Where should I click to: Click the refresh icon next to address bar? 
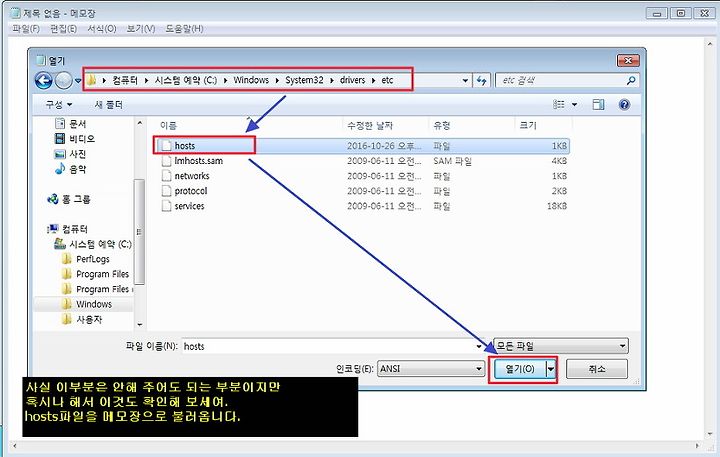pyautogui.click(x=481, y=81)
